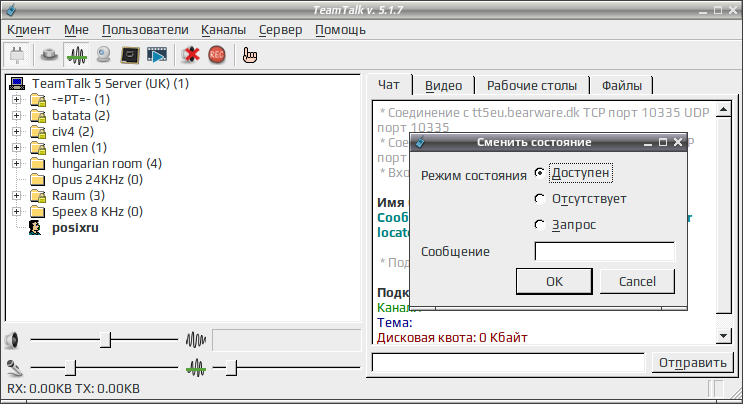The width and height of the screenshot is (743, 404).
Task: Click the red cross toolbar icon
Action: [x=191, y=55]
